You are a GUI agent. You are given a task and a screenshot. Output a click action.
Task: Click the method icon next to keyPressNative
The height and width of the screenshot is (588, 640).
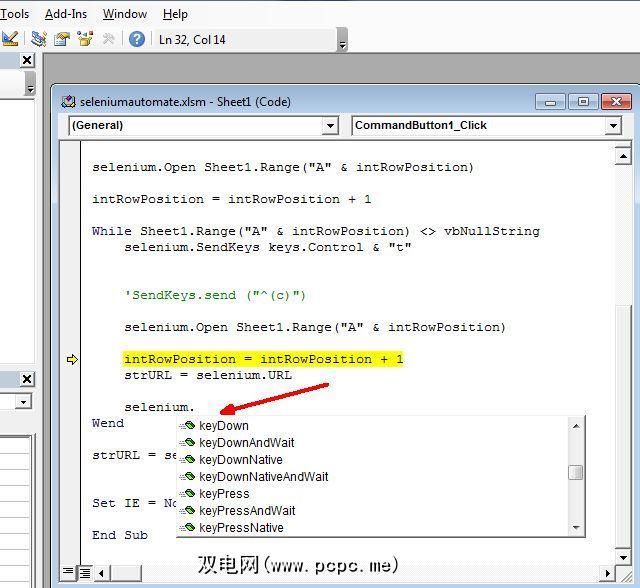point(188,527)
